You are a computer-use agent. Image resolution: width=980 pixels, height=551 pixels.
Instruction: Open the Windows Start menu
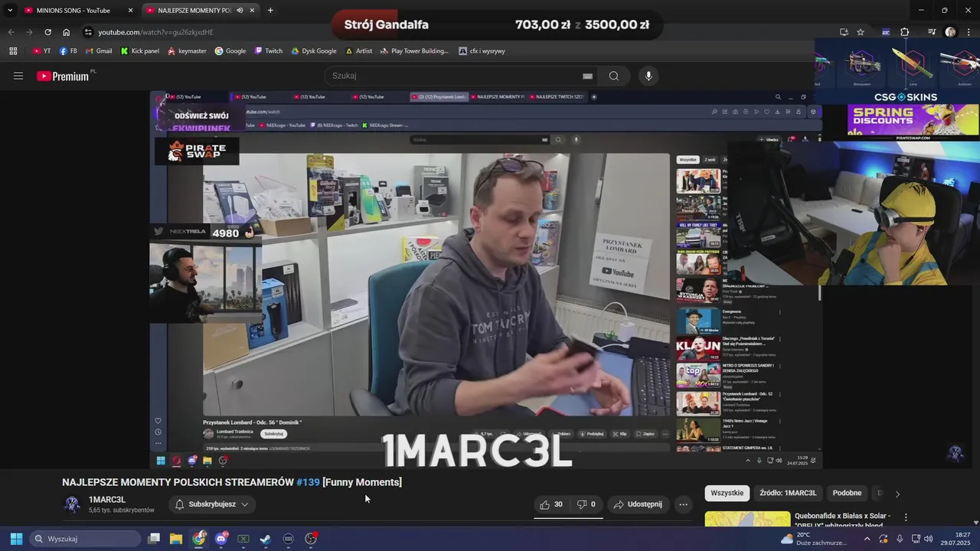[16, 539]
